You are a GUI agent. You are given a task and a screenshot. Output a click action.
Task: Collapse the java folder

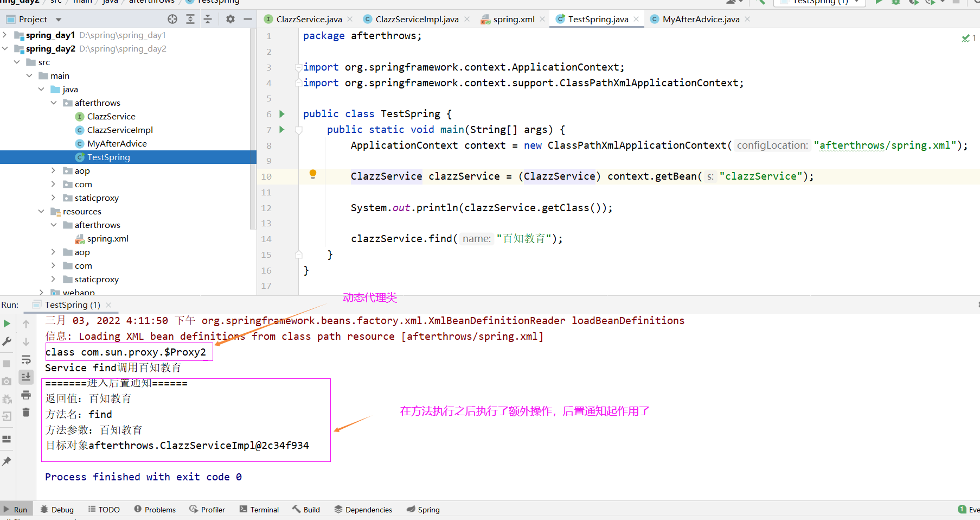click(x=41, y=89)
